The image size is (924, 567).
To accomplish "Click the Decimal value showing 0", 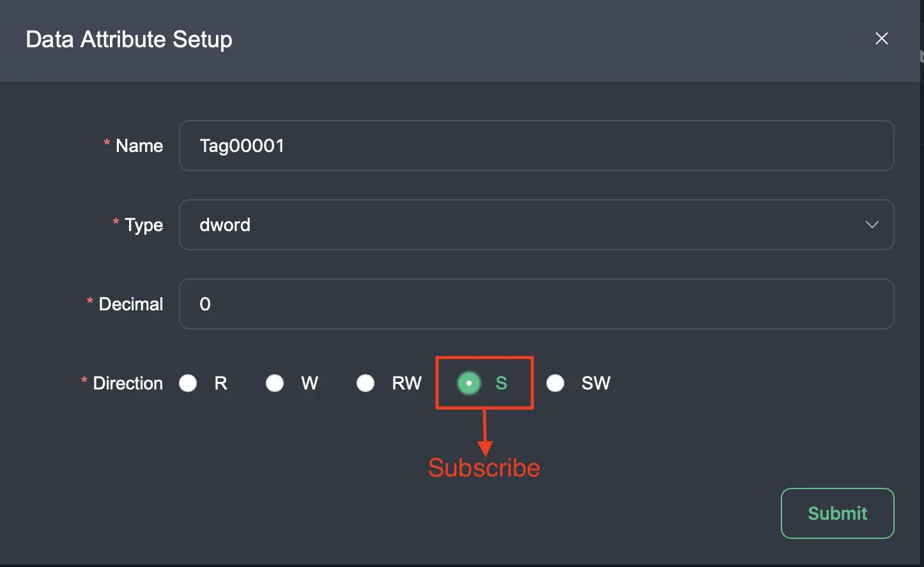I will [204, 304].
